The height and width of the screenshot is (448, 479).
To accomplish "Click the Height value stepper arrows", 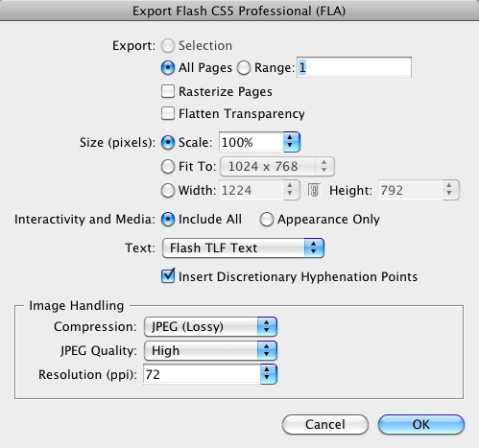I will pyautogui.click(x=450, y=190).
